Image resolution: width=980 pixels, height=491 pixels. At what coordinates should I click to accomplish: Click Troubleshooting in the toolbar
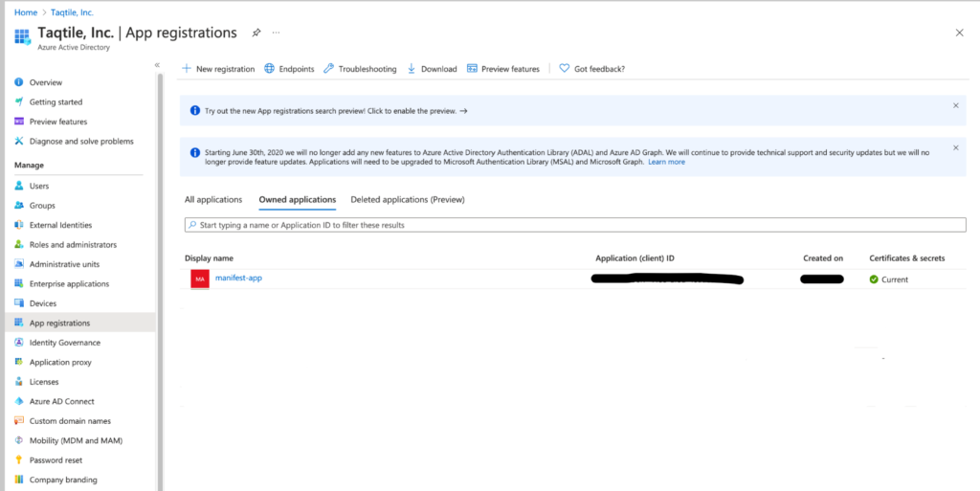360,69
